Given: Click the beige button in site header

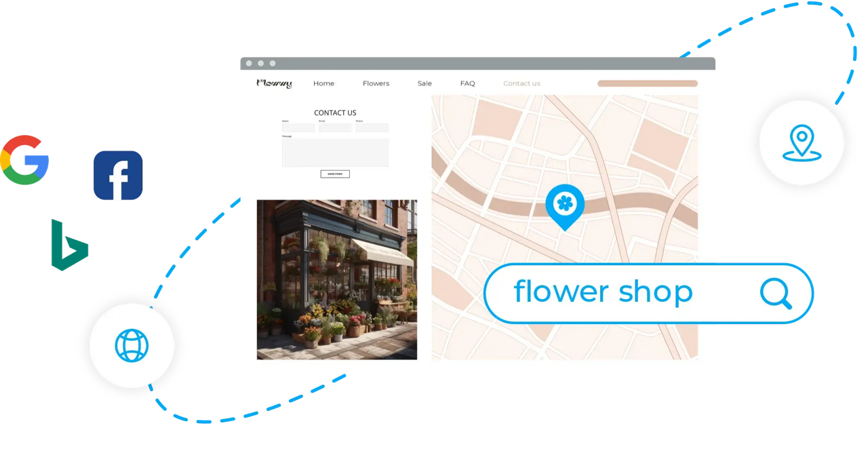Looking at the screenshot, I should (648, 83).
